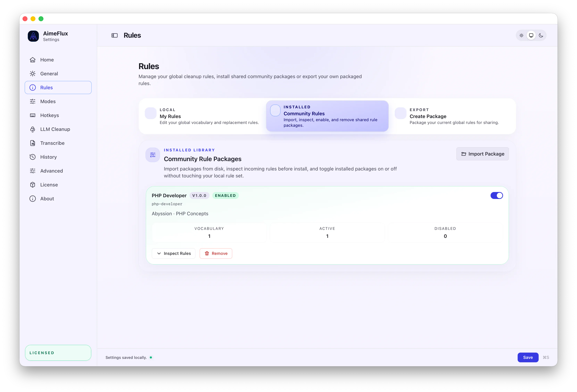Image resolution: width=577 pixels, height=392 pixels.
Task: Click the License cube icon
Action: pyautogui.click(x=32, y=185)
